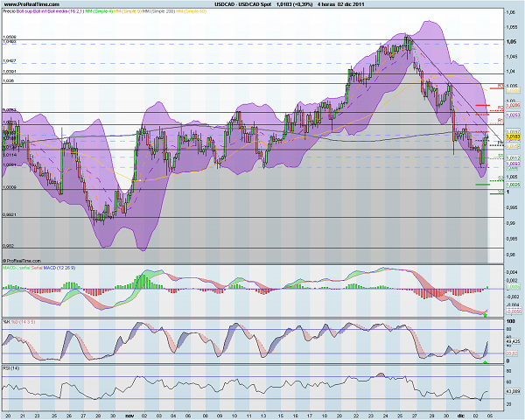Click the 'dic' month label on time axis
This screenshot has width=525, height=420.
(x=461, y=416)
